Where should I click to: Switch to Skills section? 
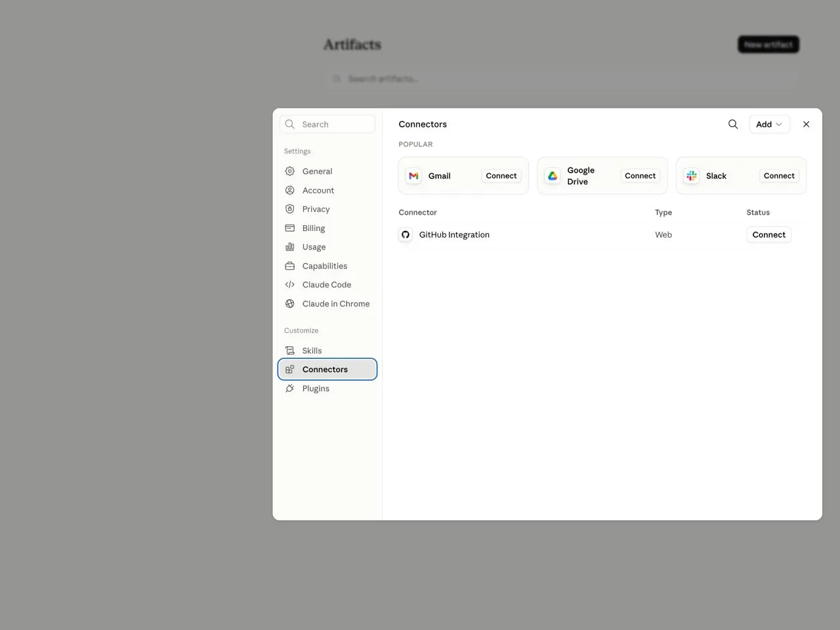click(x=327, y=350)
